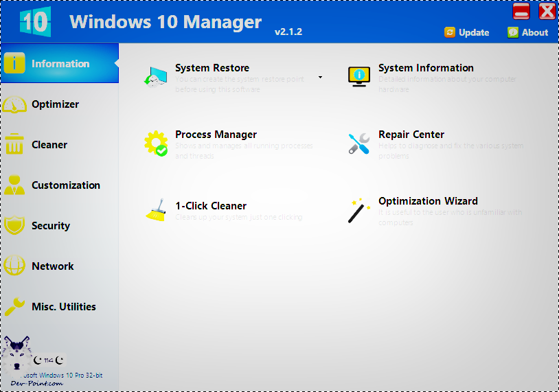The width and height of the screenshot is (559, 392).
Task: Click the Cleaner trash bin icon
Action: [x=15, y=145]
